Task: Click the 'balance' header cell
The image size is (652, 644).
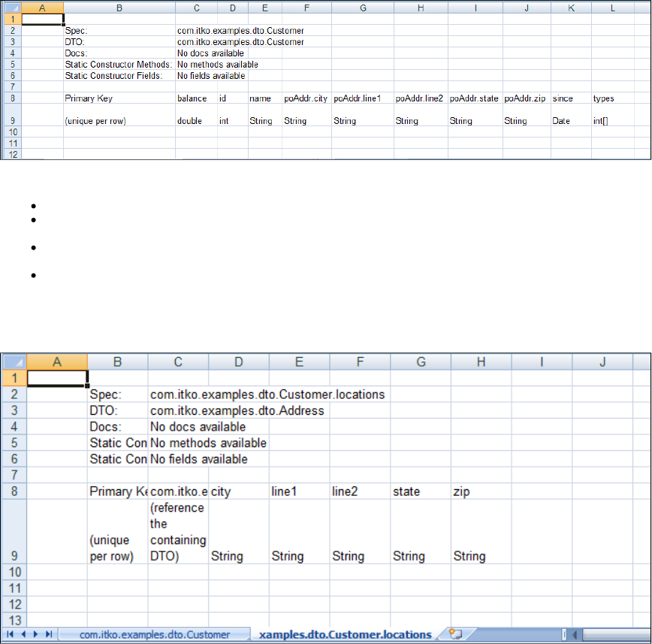Action: (x=196, y=98)
